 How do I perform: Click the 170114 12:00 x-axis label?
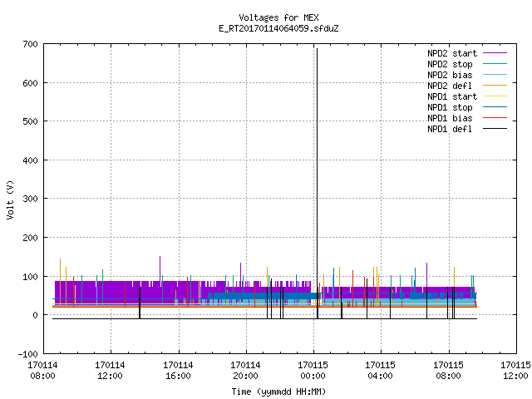[x=110, y=371]
